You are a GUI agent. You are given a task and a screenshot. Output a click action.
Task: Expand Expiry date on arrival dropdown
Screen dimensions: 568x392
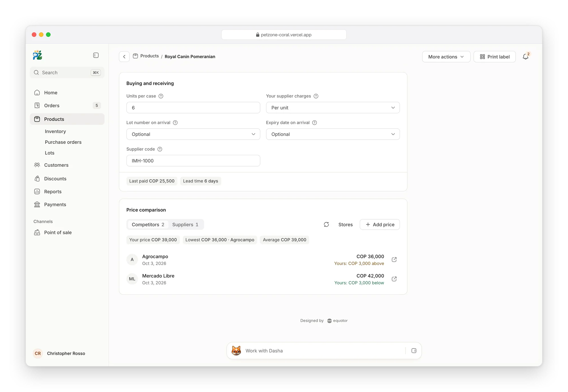[x=333, y=134]
